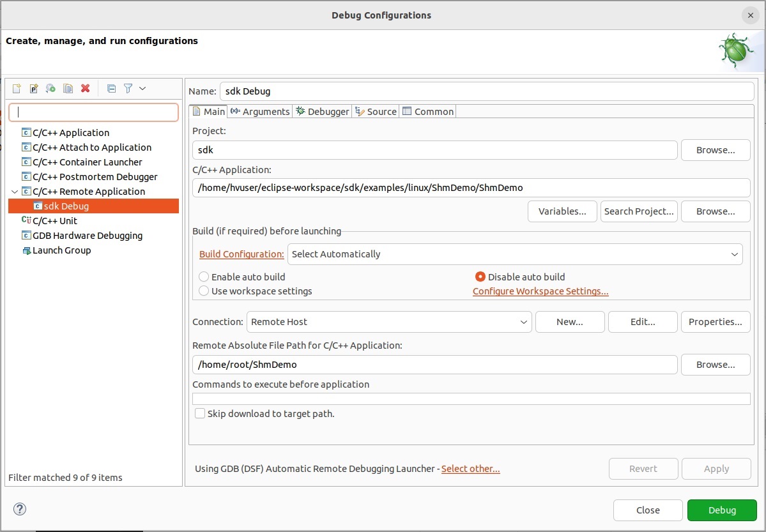Click the Export launch configuration icon
Screen dimensions: 766x532
[x=51, y=89]
